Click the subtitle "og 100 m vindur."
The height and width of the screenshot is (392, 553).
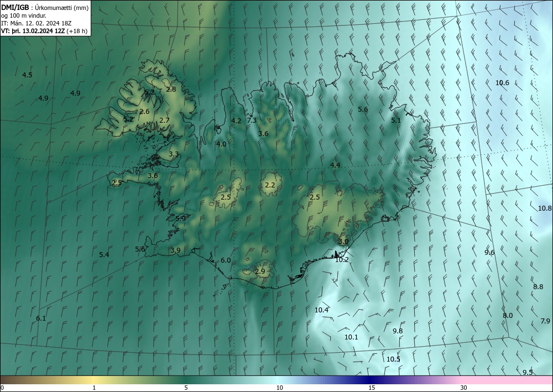(x=24, y=15)
